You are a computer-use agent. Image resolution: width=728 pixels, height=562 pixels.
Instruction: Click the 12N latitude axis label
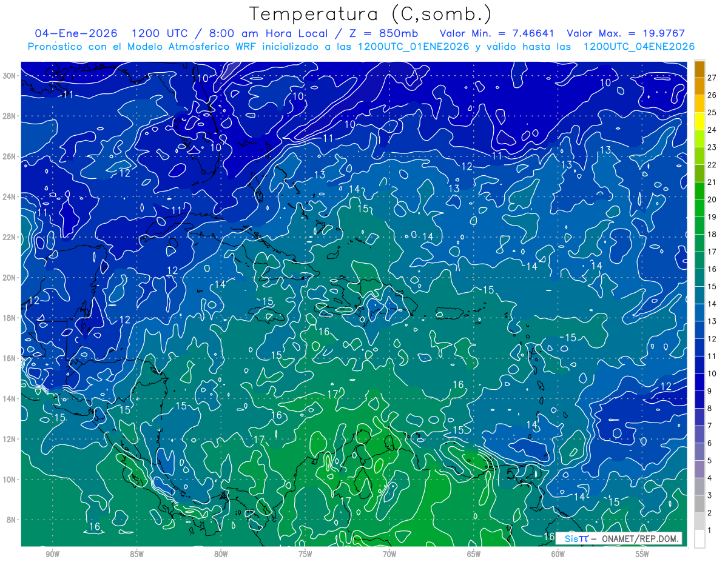[10, 439]
